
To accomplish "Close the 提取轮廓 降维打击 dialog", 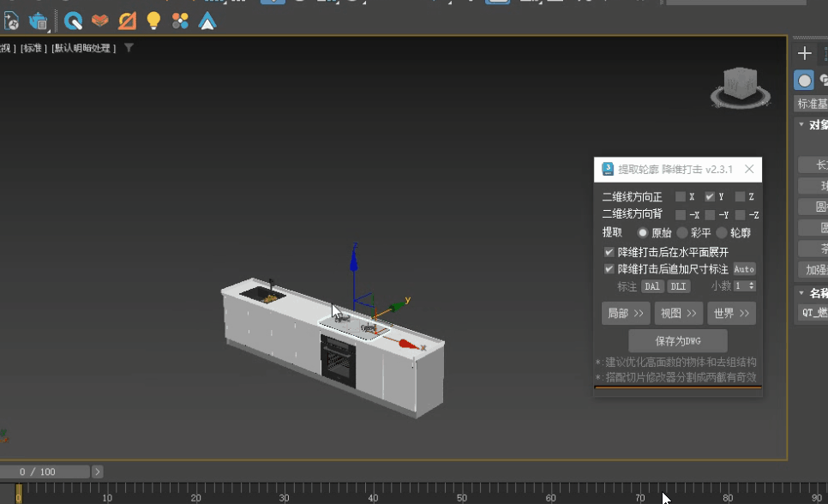I will point(749,169).
